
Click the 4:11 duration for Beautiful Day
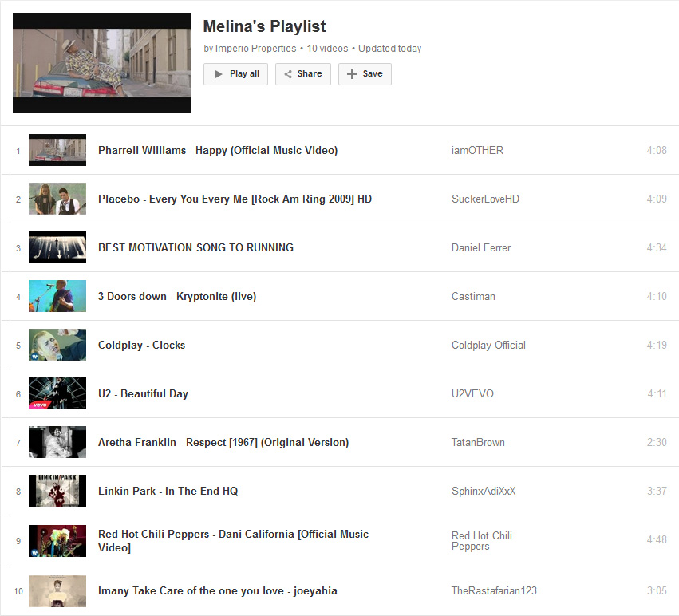click(657, 393)
